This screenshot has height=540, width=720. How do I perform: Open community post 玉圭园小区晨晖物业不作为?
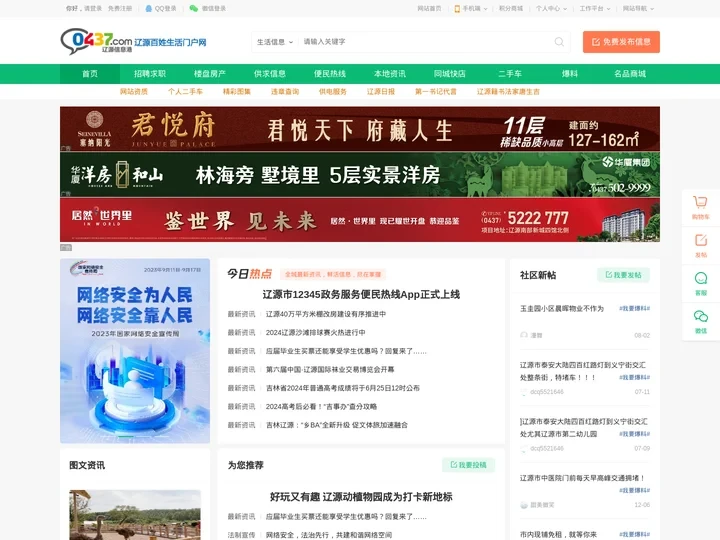pos(562,309)
